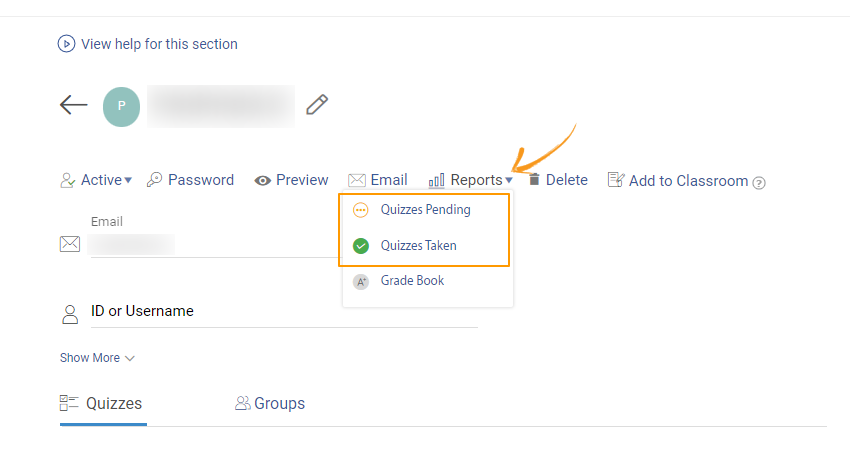Select Quizzes Pending from Reports menu

[x=425, y=210]
